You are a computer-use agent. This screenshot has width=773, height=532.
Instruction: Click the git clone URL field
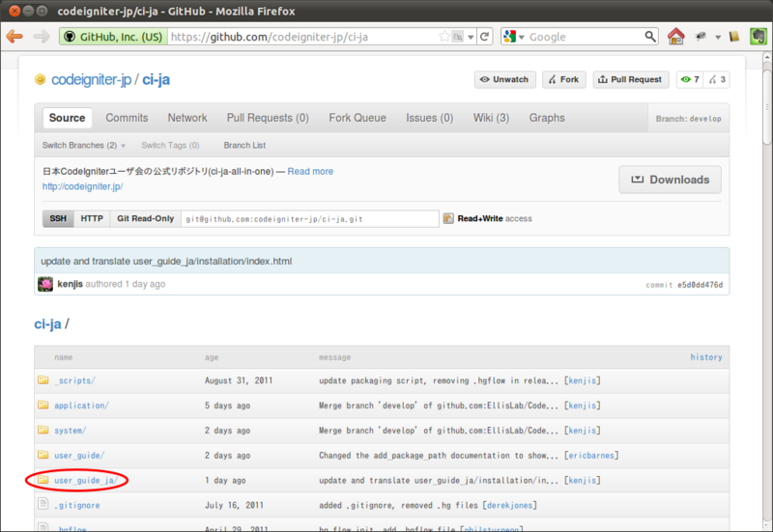pos(310,219)
